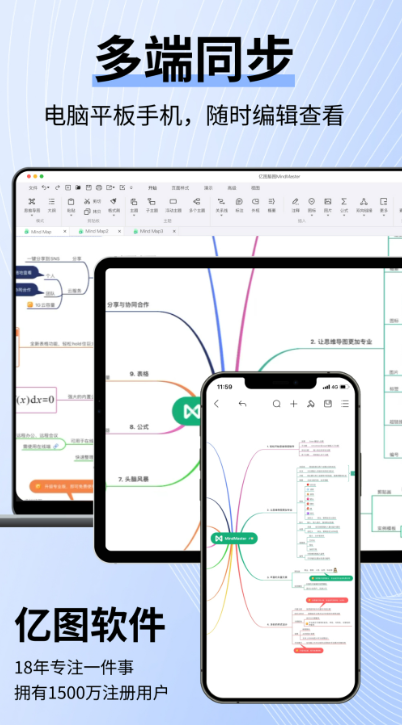The width and height of the screenshot is (402, 725).
Task: Switch to the 高级 ribbon tab
Action: [232, 188]
